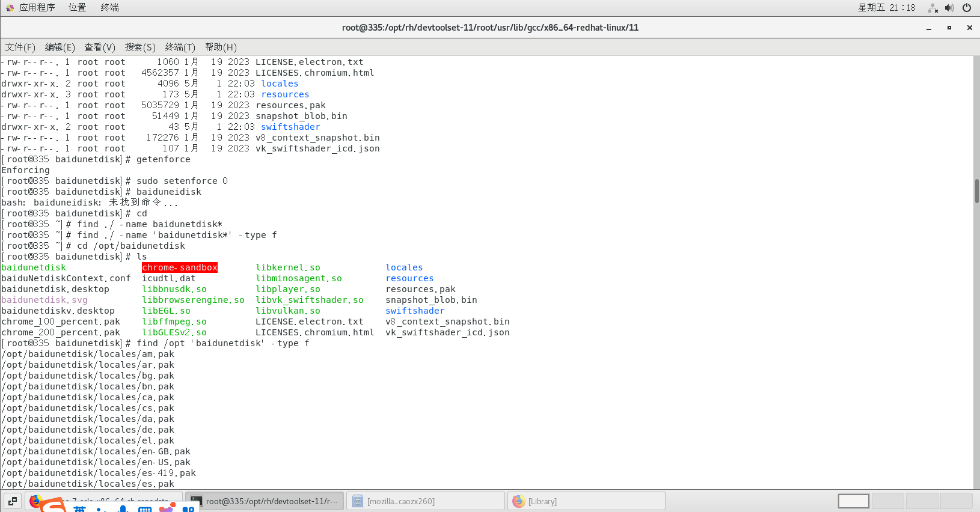Switch to the [mozilla_caozx260] archive window

pos(426,501)
